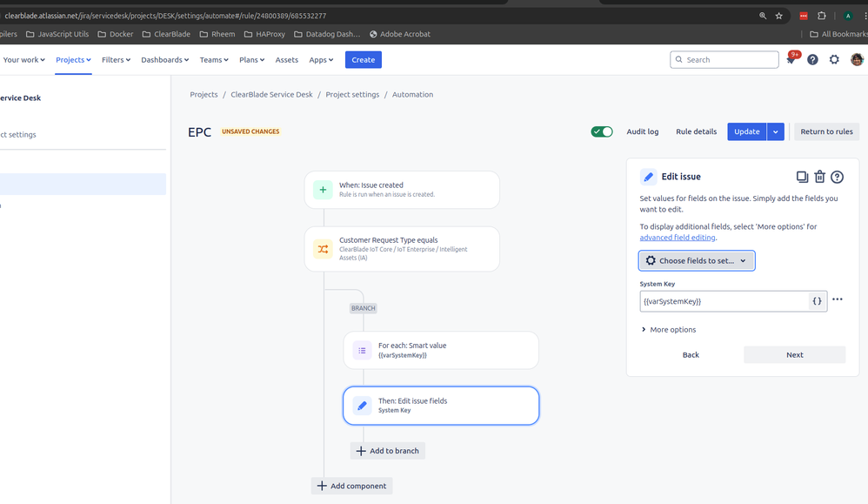Image resolution: width=868 pixels, height=504 pixels.
Task: Toggle the EPC rule enabled switch
Action: coord(602,131)
